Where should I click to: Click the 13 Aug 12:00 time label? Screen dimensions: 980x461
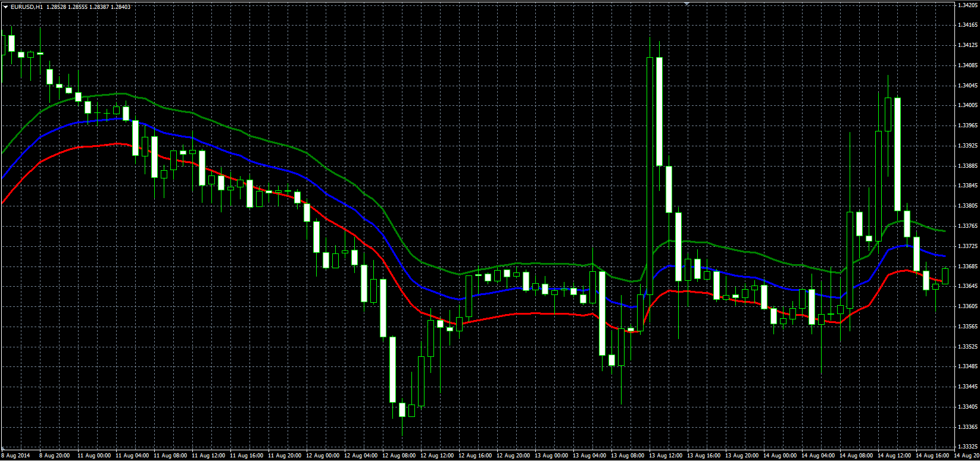point(666,456)
